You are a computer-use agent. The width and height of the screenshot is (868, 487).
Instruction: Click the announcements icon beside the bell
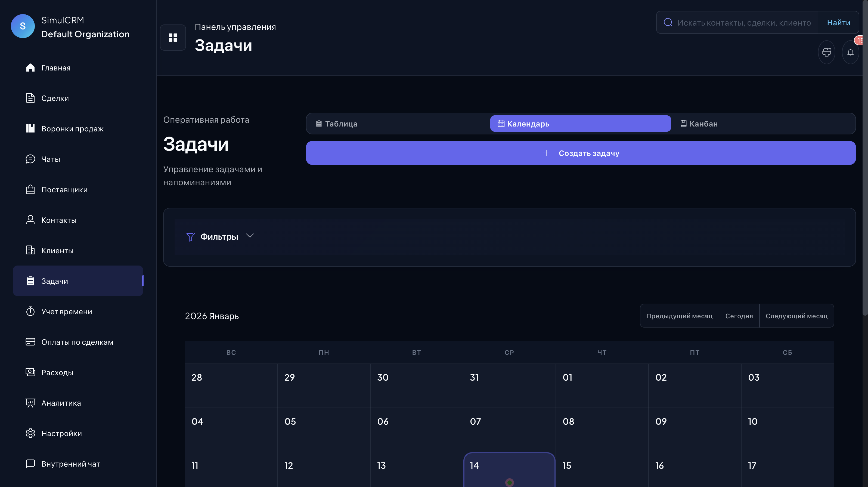point(827,52)
